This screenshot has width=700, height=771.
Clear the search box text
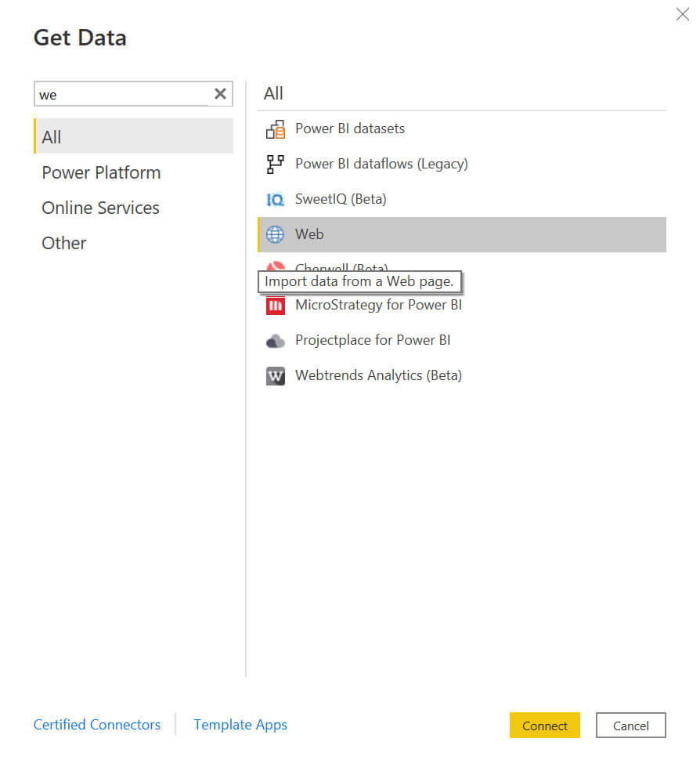(220, 94)
